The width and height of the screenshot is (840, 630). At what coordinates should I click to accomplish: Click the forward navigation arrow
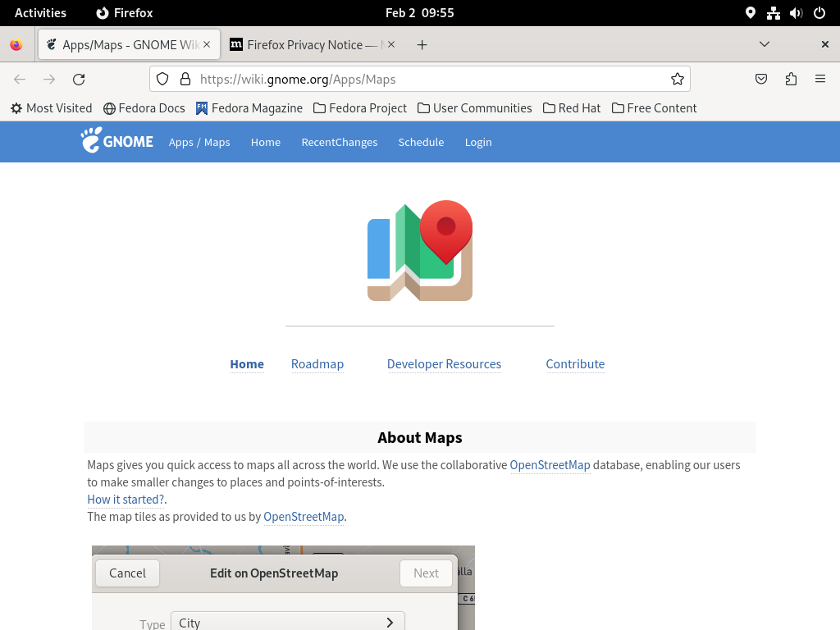(x=49, y=80)
